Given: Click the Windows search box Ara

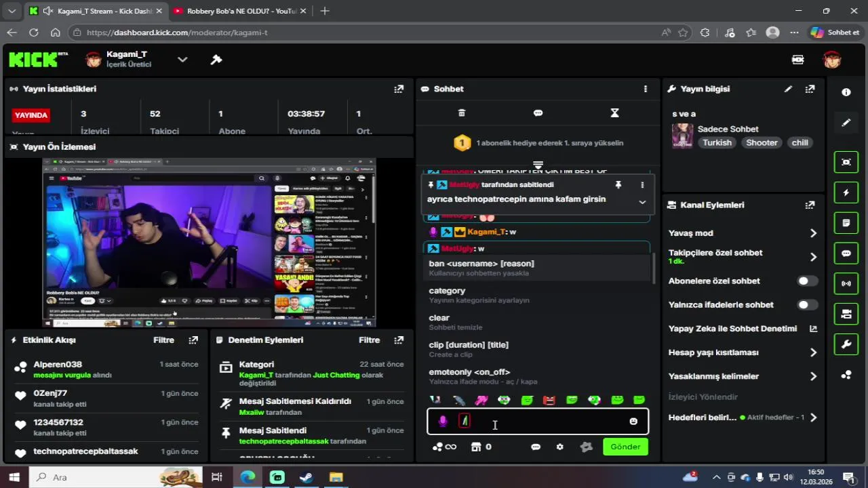Looking at the screenshot, I should [x=115, y=477].
